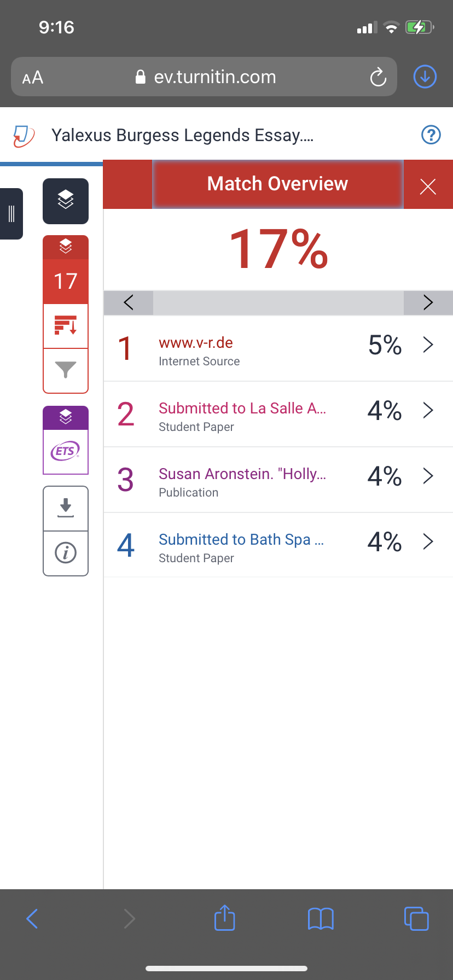Select the red similarity score 17 button
This screenshot has height=980, width=453.
[66, 281]
